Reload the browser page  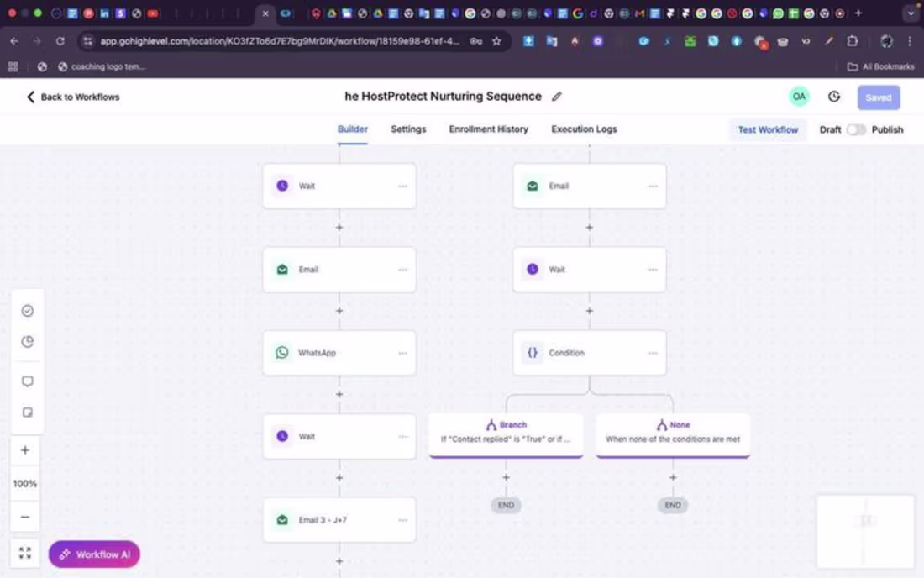pos(60,41)
